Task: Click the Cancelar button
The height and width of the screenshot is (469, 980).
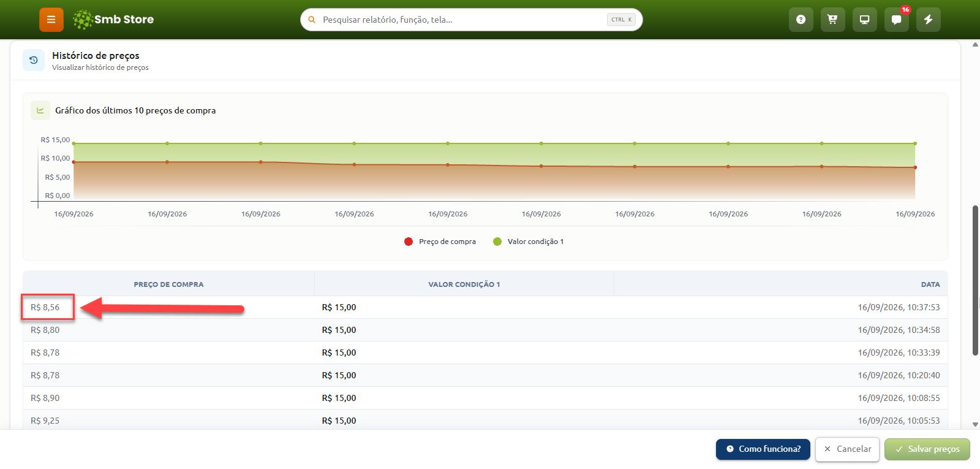Action: pos(848,449)
